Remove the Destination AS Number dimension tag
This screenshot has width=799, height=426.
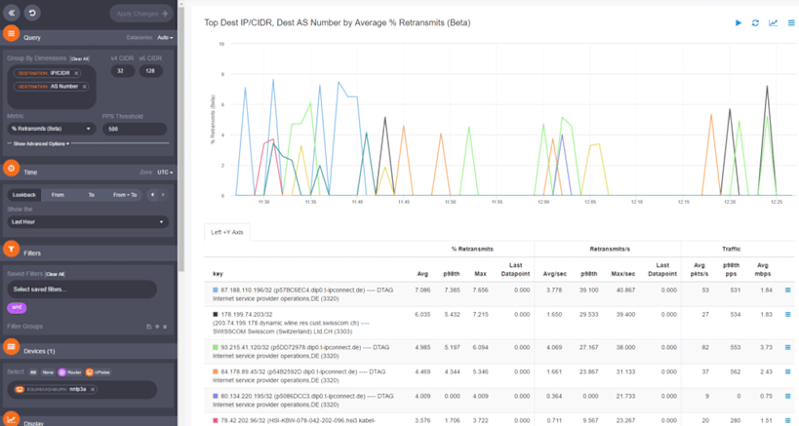[x=85, y=87]
